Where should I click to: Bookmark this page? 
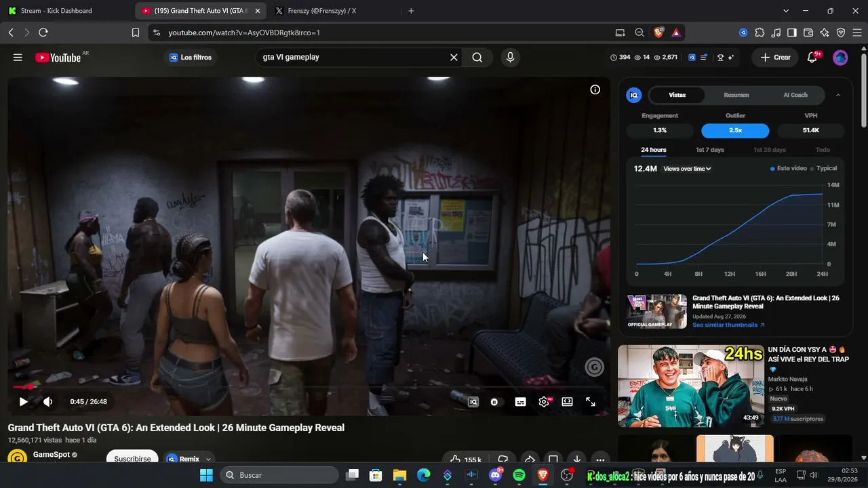click(136, 33)
